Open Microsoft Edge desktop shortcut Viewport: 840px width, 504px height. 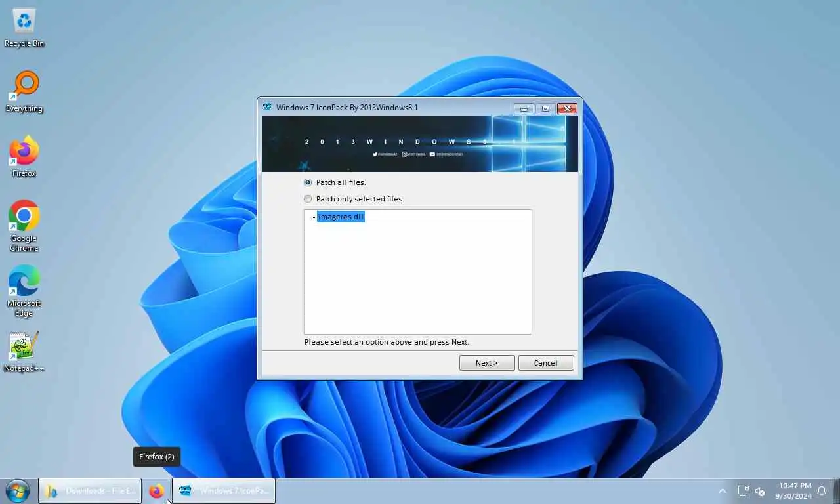24,291
